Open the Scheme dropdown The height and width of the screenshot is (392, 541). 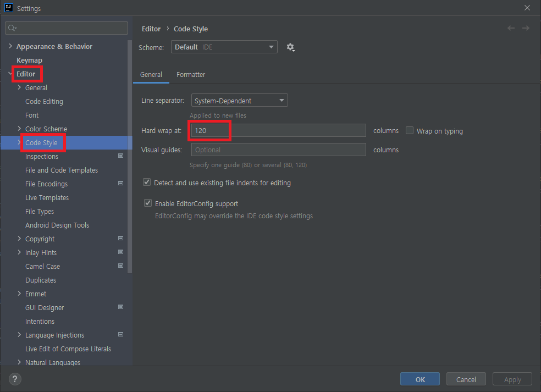[x=224, y=47]
